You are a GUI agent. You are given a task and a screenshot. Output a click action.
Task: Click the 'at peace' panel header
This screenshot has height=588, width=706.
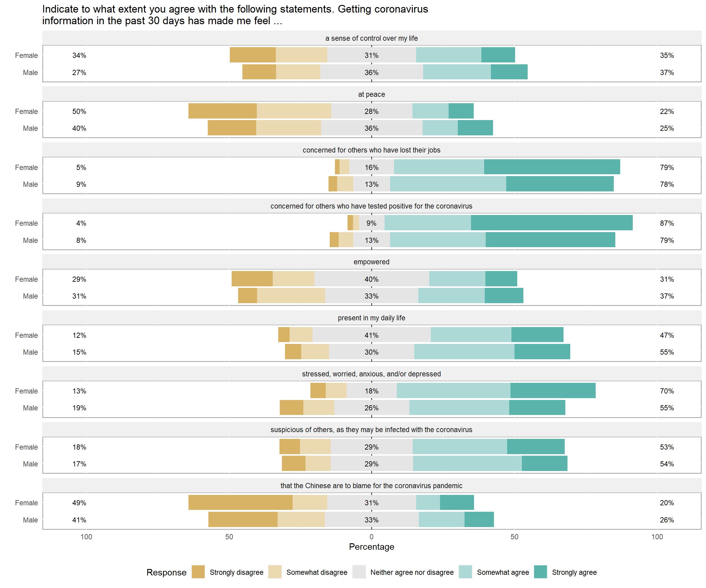pyautogui.click(x=371, y=94)
